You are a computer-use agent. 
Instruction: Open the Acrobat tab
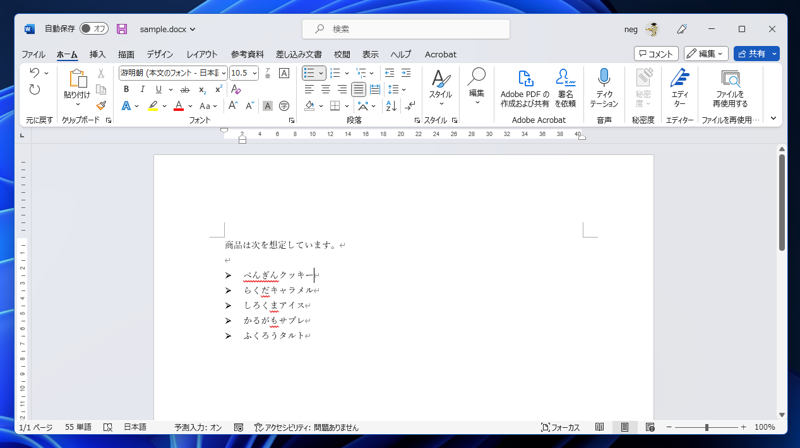coord(440,54)
